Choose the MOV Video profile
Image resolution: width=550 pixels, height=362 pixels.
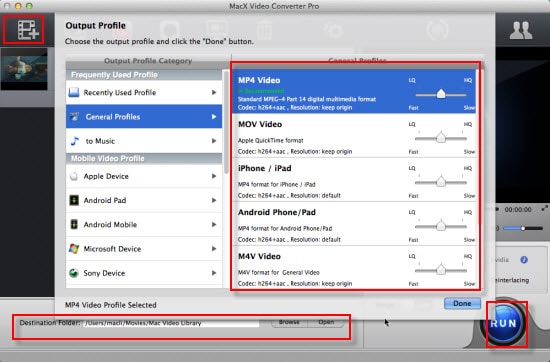coord(354,135)
